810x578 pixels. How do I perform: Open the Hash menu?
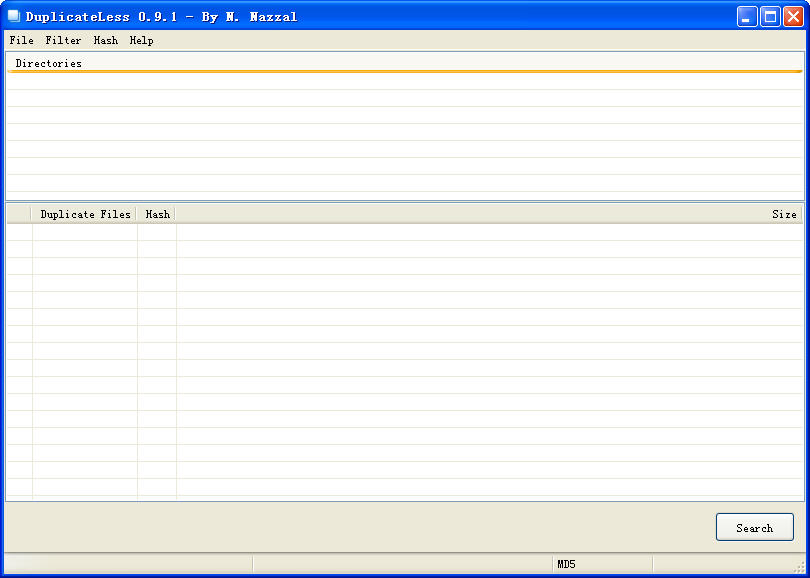(105, 40)
